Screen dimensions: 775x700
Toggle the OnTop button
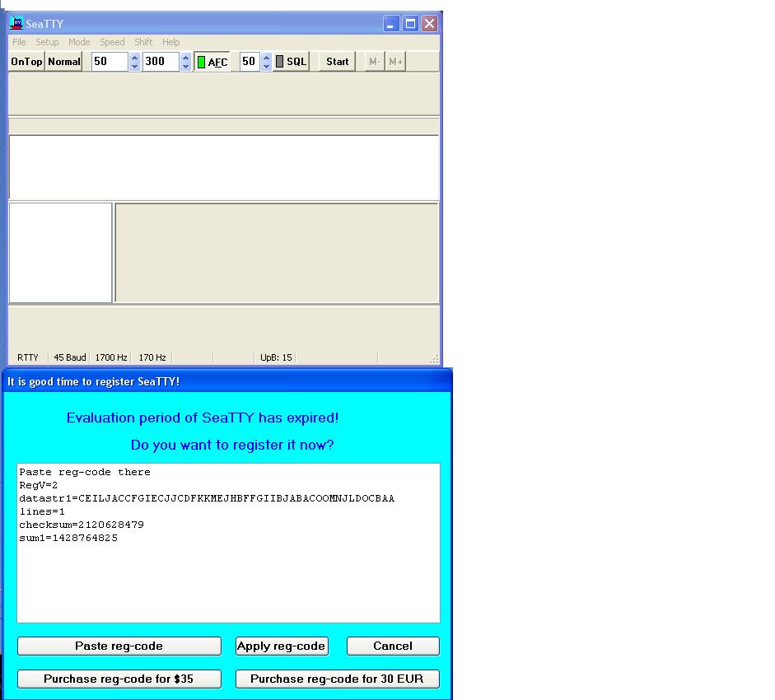click(26, 62)
